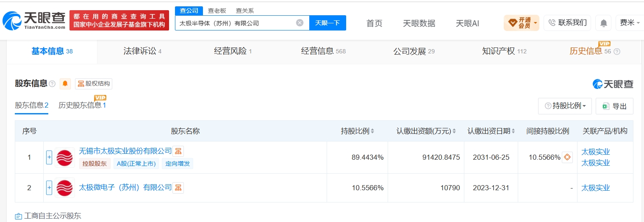Click help icon next to 股东信息 heading
Image resolution: width=644 pixels, height=222 pixels.
52,84
